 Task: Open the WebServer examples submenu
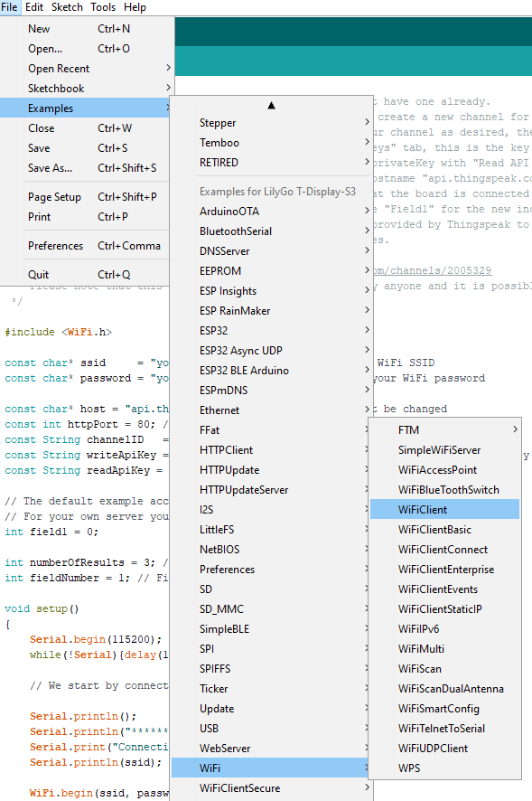point(269,749)
